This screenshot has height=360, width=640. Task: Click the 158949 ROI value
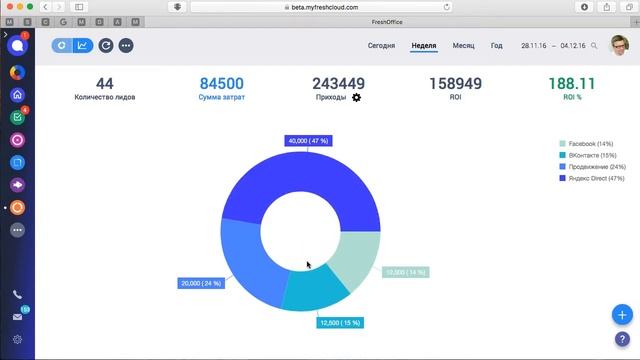click(456, 84)
